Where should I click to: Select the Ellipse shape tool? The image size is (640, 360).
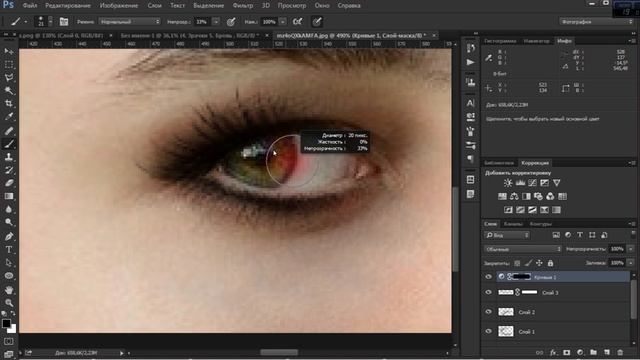[9, 276]
